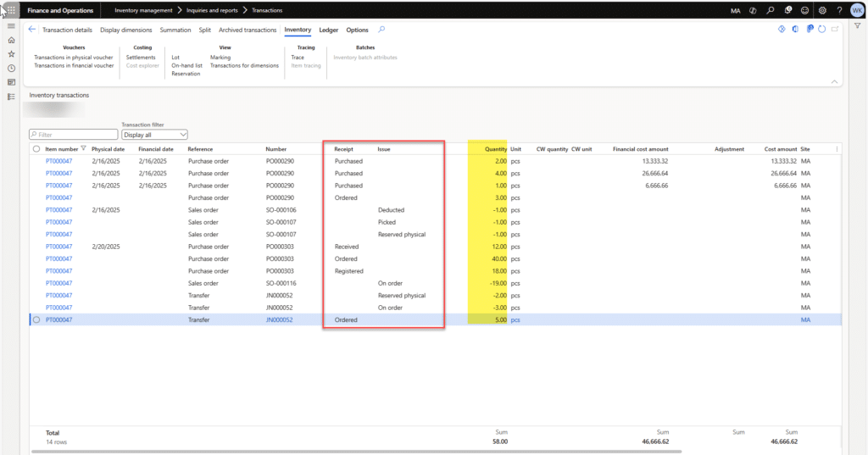Click 'Registered' cell in PO000303 row
The width and height of the screenshot is (868, 455).
pos(348,270)
